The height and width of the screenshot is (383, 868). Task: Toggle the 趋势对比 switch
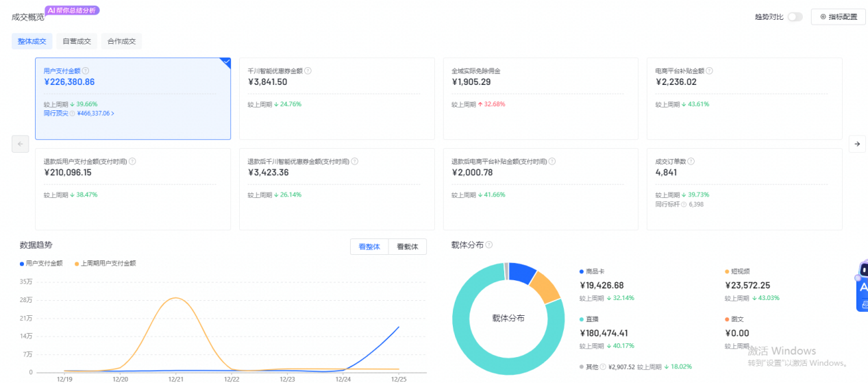tap(795, 17)
